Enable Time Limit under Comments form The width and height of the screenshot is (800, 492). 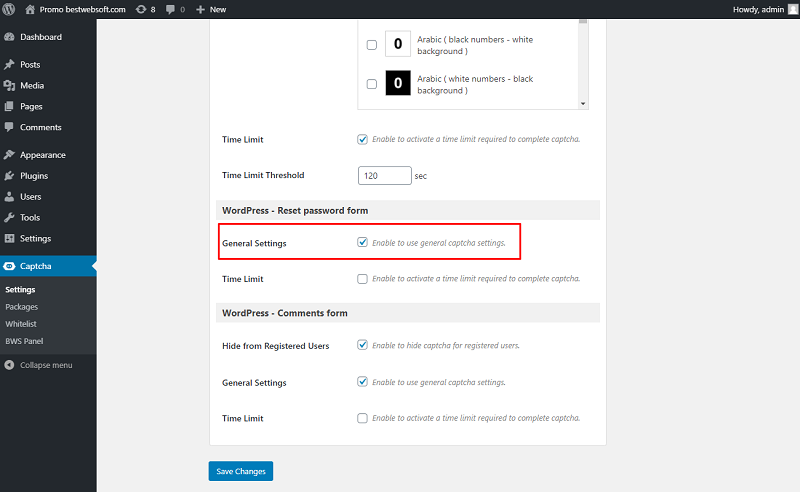point(362,418)
